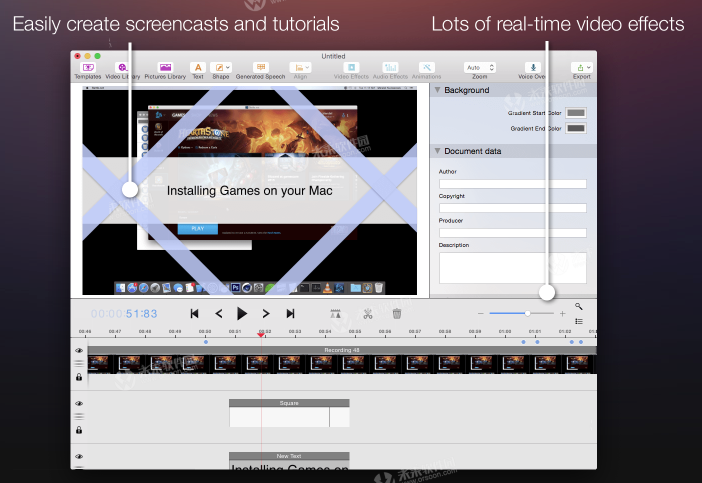
Task: Collapse the Document data section
Action: (437, 151)
